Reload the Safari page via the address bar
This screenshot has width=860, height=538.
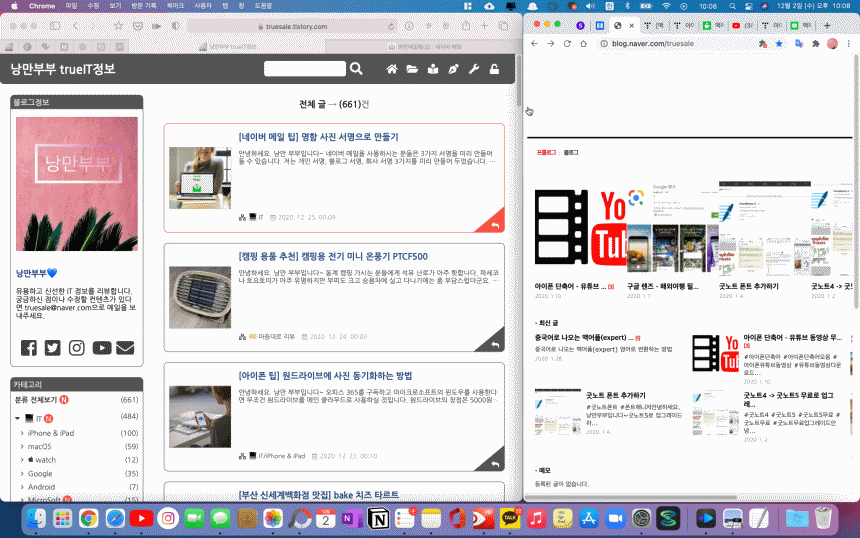click(x=391, y=26)
